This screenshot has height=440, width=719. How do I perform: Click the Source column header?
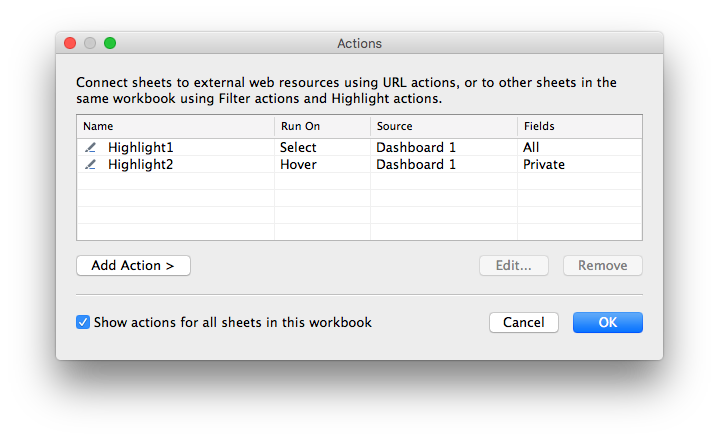(443, 127)
